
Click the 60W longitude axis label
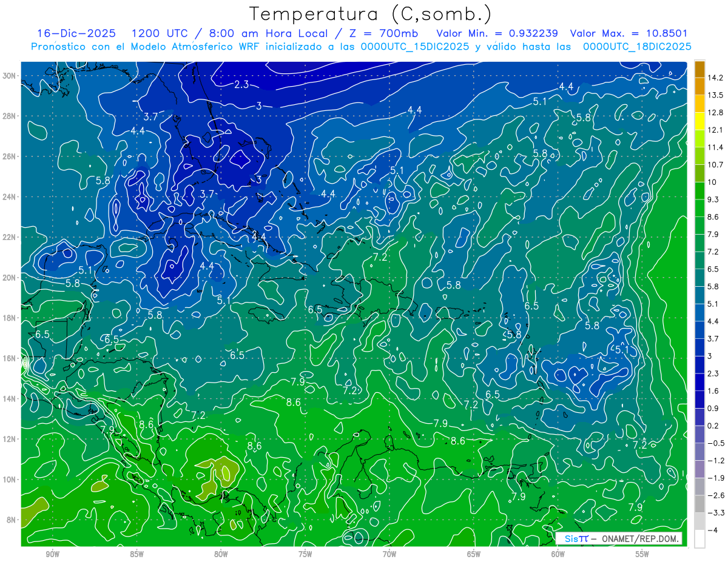click(x=558, y=554)
